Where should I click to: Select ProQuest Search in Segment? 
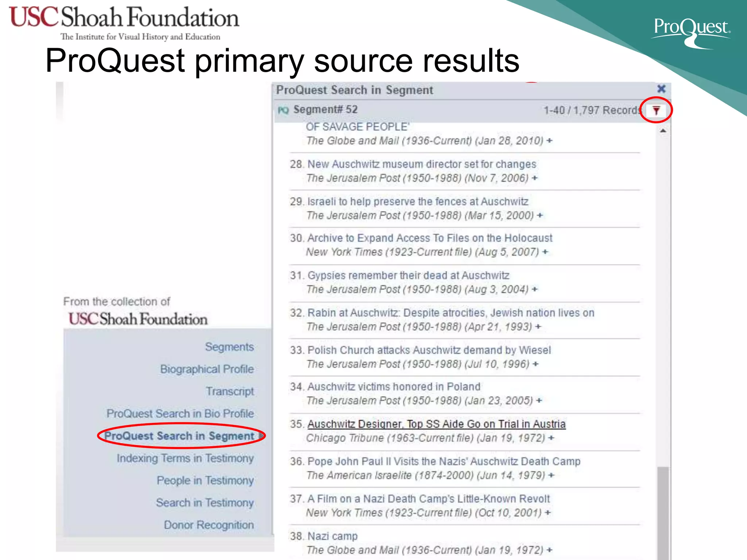[179, 436]
